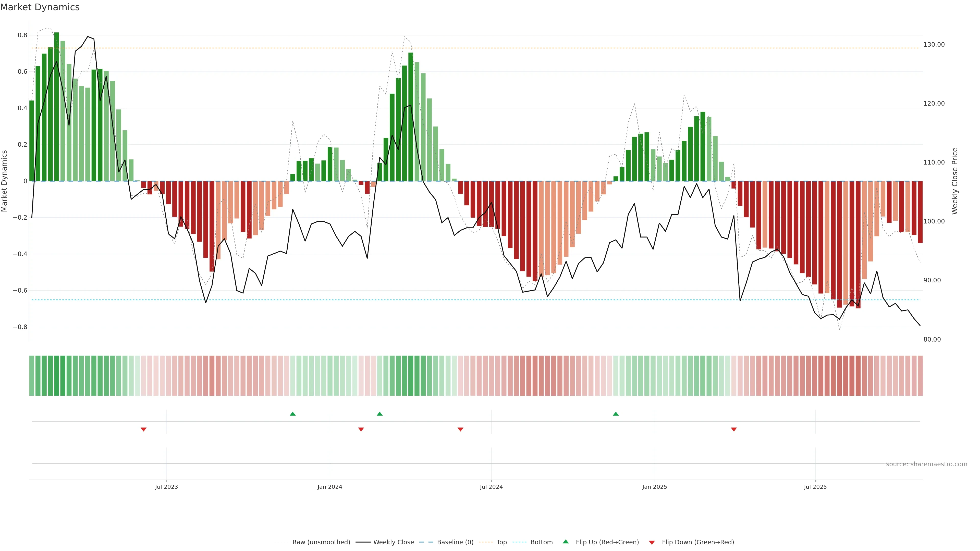Click the Jan 2025 axis label
The height and width of the screenshot is (551, 980).
[654, 487]
